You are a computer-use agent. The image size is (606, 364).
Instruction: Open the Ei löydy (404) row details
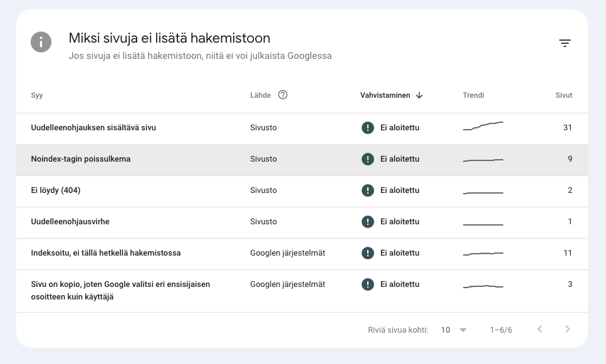[x=188, y=190]
